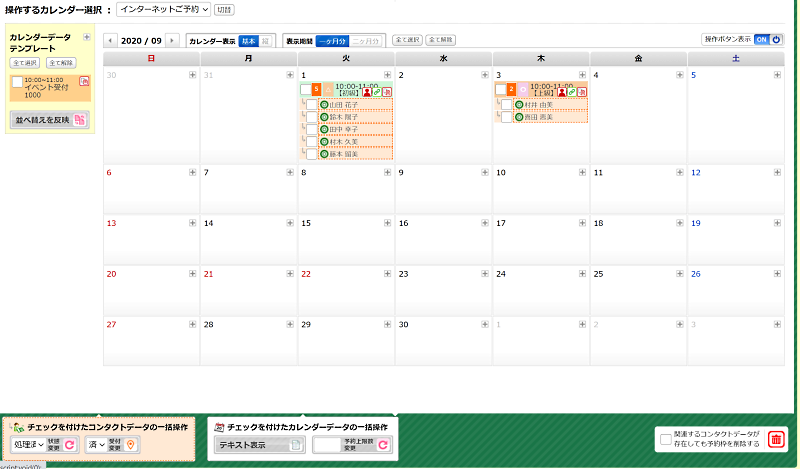The image size is (800, 469).
Task: Click the triangle status icon on September 1 event
Action: (328, 90)
